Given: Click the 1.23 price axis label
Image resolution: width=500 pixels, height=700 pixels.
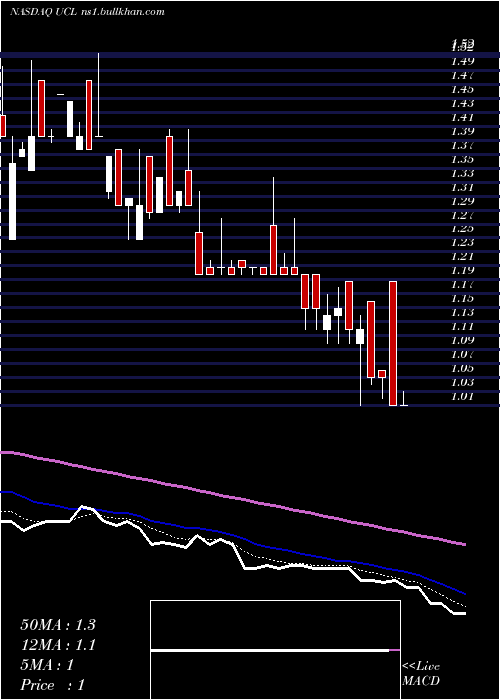Looking at the screenshot, I should (x=462, y=242).
